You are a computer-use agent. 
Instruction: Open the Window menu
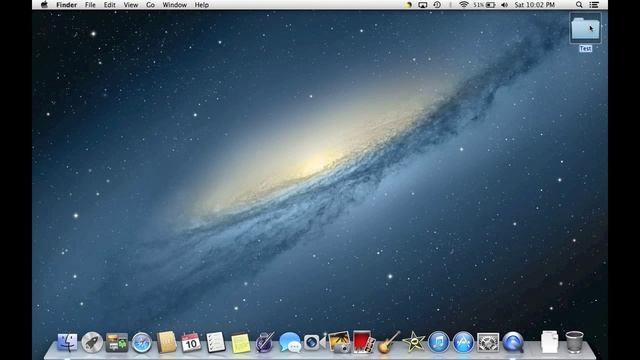tap(174, 5)
